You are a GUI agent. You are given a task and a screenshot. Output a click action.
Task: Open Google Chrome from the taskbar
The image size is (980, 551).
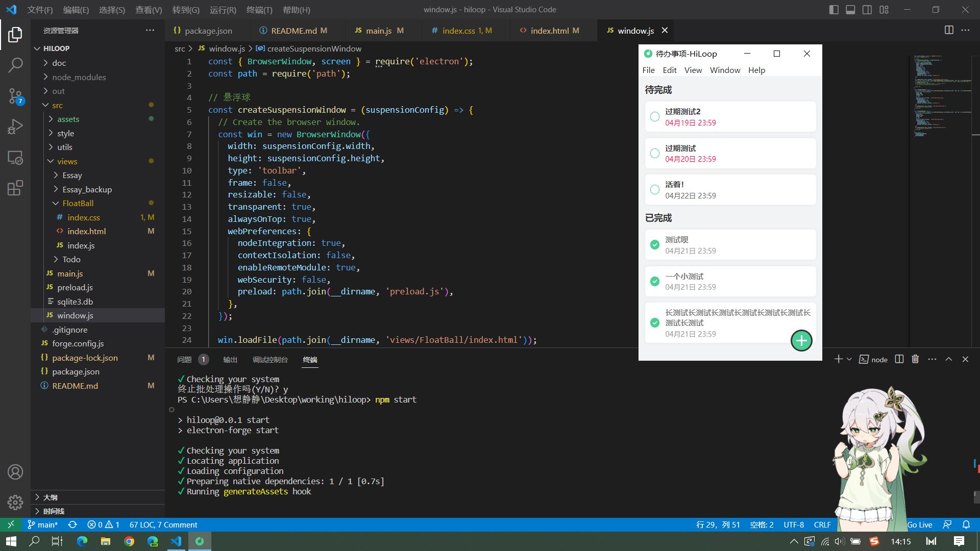click(x=129, y=541)
